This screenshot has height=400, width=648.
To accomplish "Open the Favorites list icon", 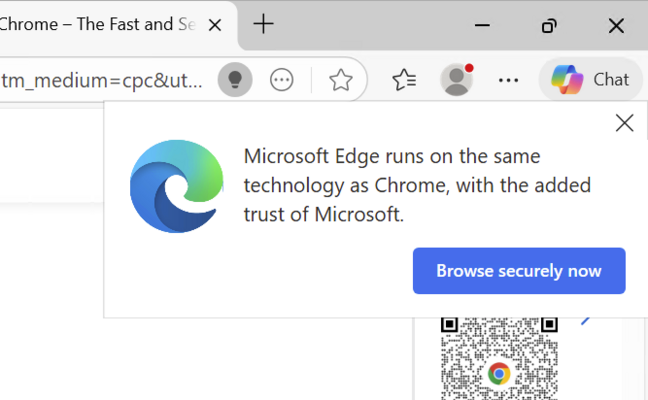I will [x=404, y=80].
